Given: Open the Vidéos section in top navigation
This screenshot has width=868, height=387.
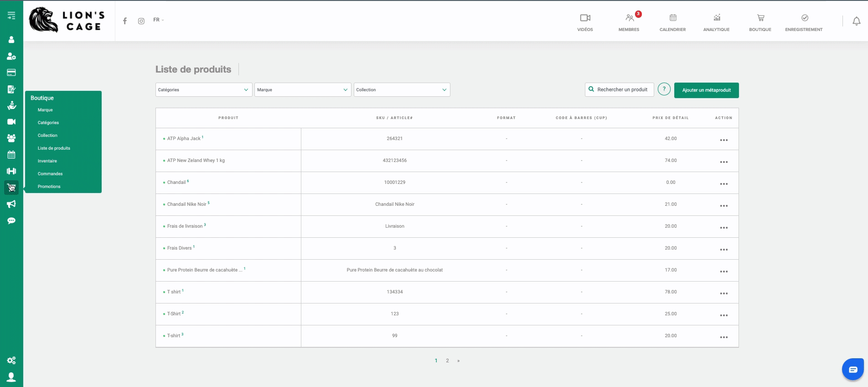Looking at the screenshot, I should (x=585, y=22).
